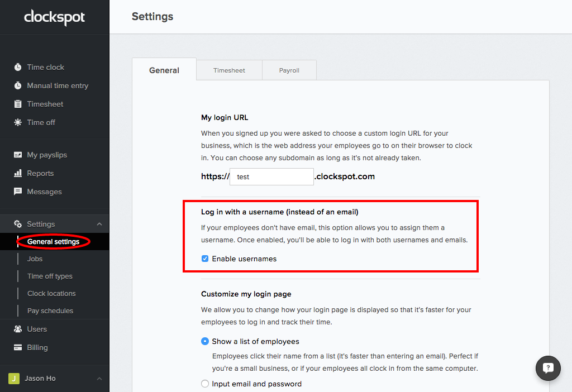Click the Manual time entry clock icon
This screenshot has height=392, width=572.
pos(18,85)
